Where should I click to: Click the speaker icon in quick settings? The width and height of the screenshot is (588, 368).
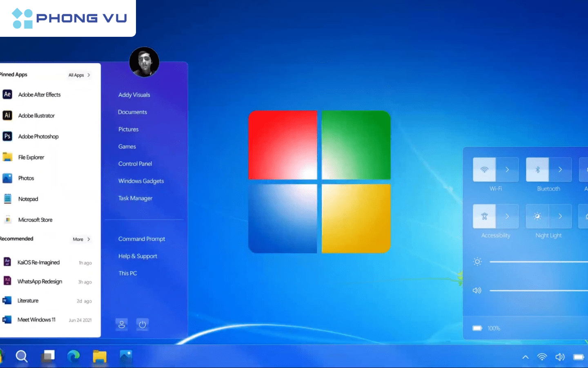click(x=477, y=290)
